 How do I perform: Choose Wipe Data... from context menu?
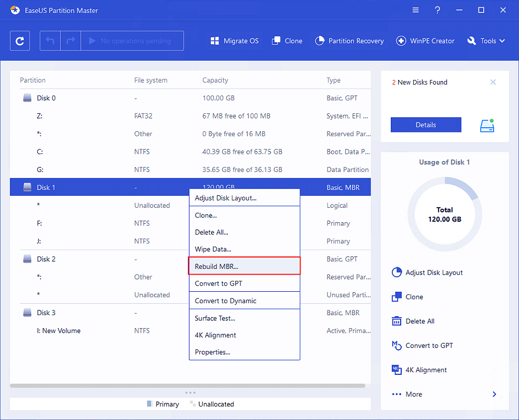coord(244,249)
